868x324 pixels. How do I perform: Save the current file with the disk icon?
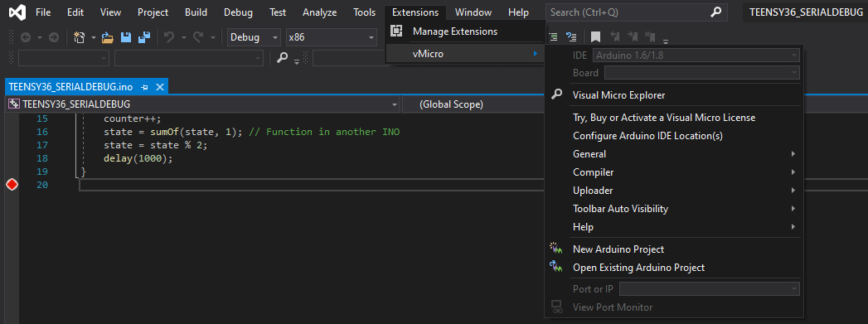click(126, 37)
